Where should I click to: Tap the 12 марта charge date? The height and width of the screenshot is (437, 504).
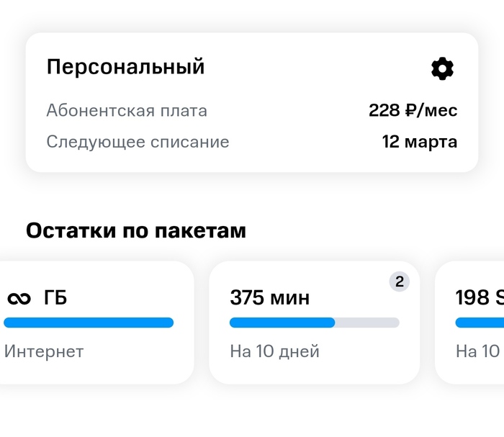[419, 142]
